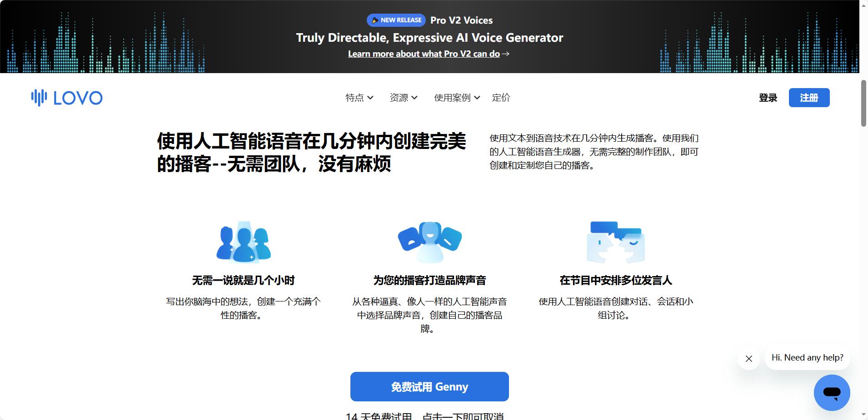Dismiss the 'Hi. Need any help?' popup
Image resolution: width=868 pixels, height=420 pixels.
tap(749, 359)
